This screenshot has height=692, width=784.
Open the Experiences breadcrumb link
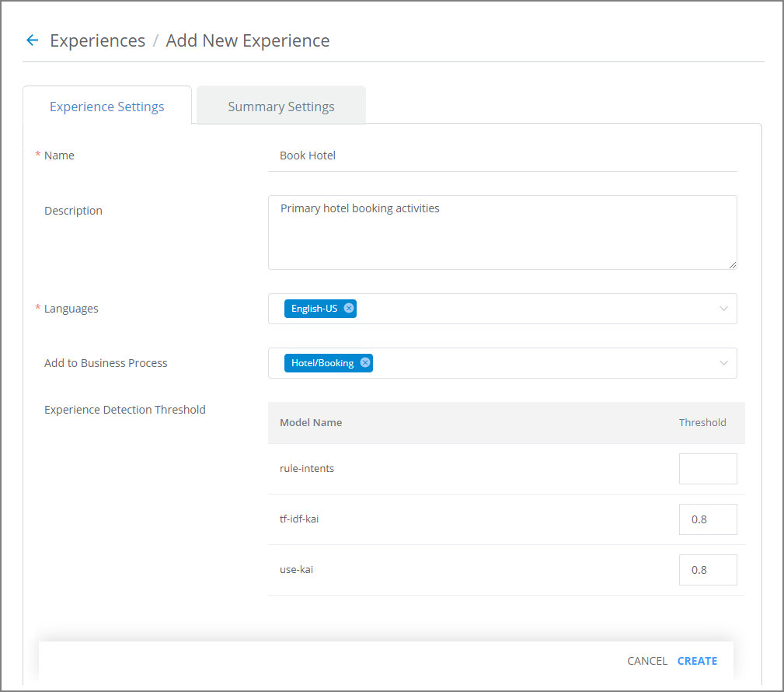[97, 40]
